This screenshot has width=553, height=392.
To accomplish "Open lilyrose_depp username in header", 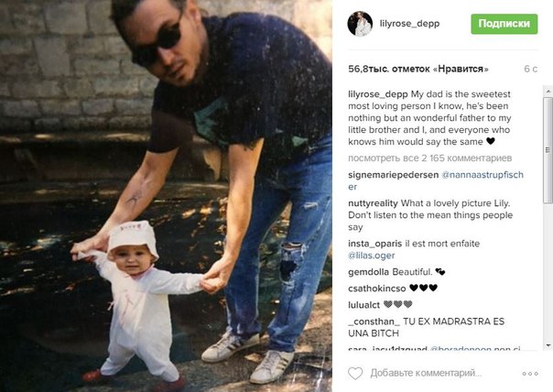I will [x=409, y=24].
